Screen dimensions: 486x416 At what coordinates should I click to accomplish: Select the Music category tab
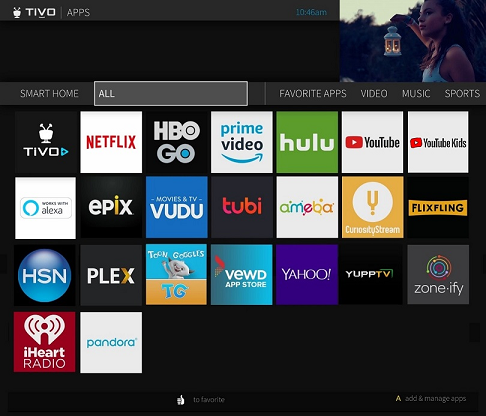point(416,94)
